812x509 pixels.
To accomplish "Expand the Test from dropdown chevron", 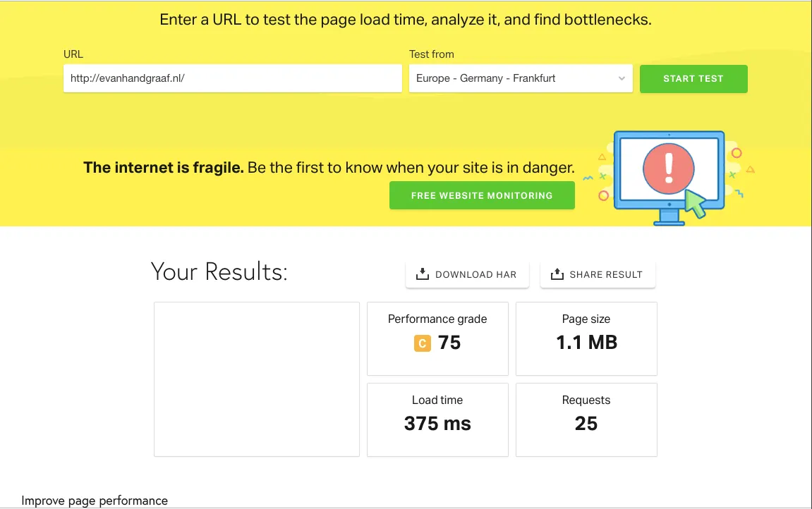I will coord(622,79).
